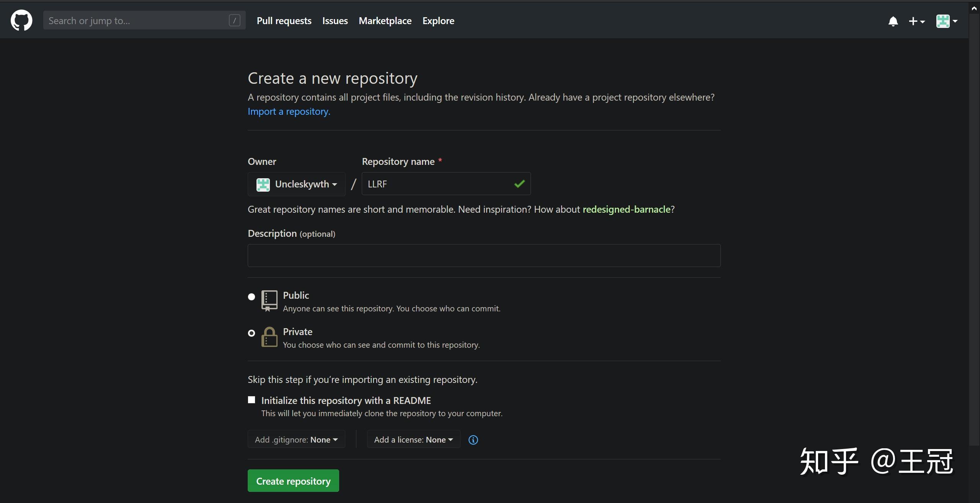Viewport: 980px width, 503px height.
Task: Open the Owner Uncleskywth dropdown
Action: 297,184
